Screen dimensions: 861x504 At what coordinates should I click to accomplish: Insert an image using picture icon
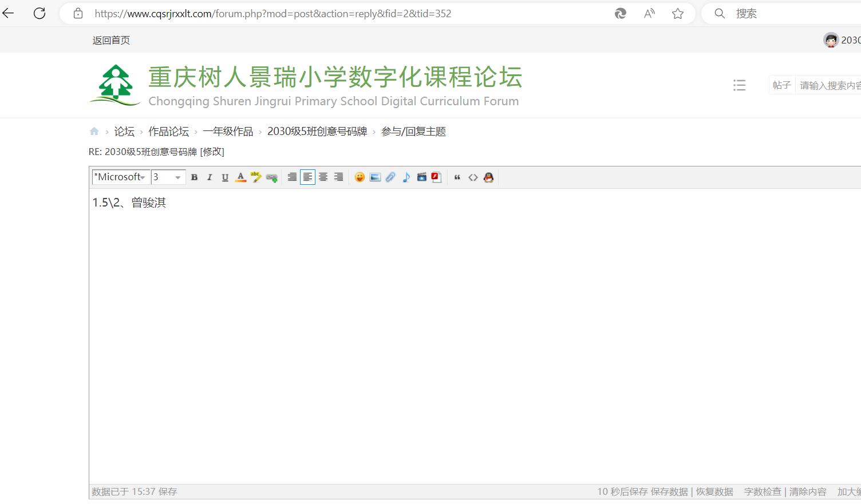point(375,177)
